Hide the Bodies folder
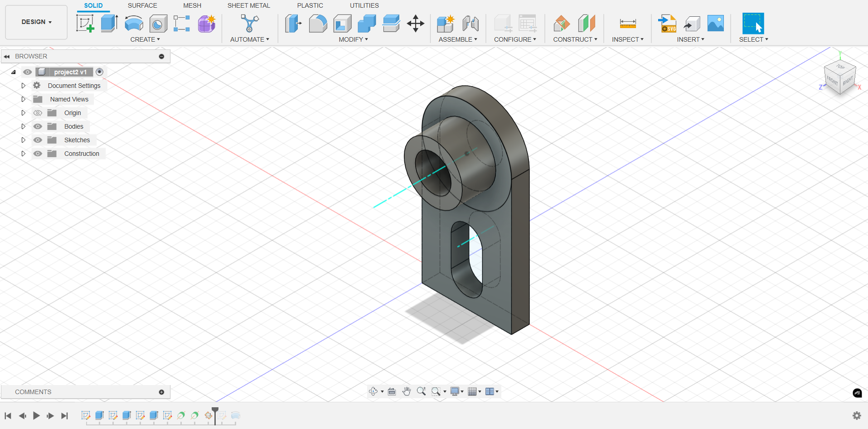This screenshot has width=868, height=429. pos(38,126)
